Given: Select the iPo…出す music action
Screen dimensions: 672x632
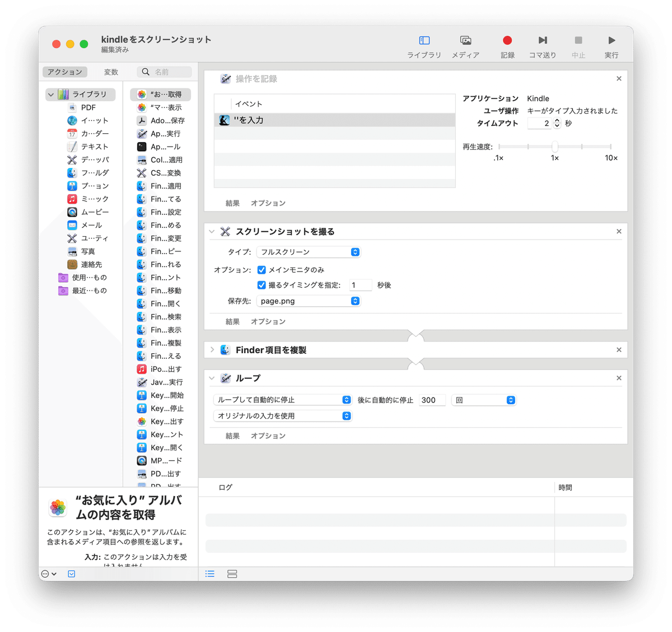Looking at the screenshot, I should 160,369.
